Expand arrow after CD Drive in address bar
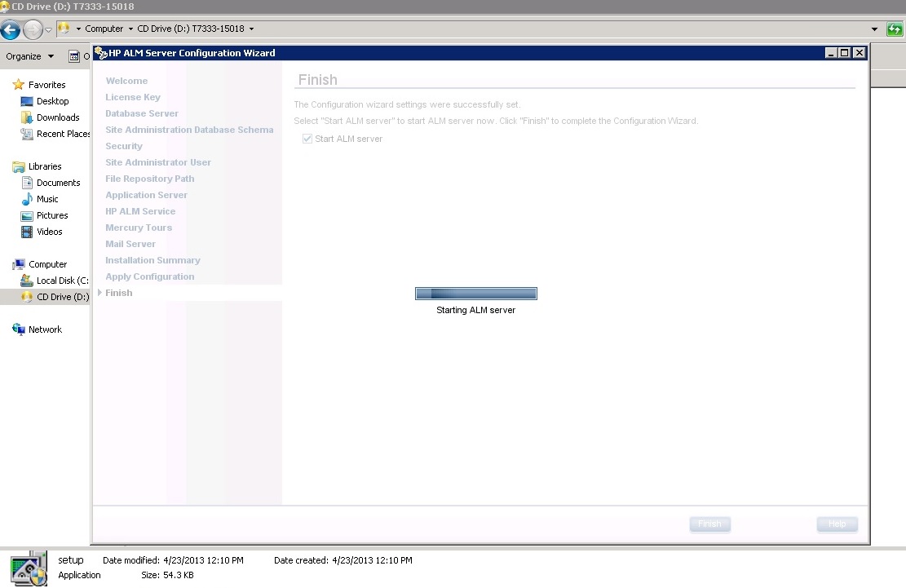The height and width of the screenshot is (588, 906). click(x=251, y=29)
